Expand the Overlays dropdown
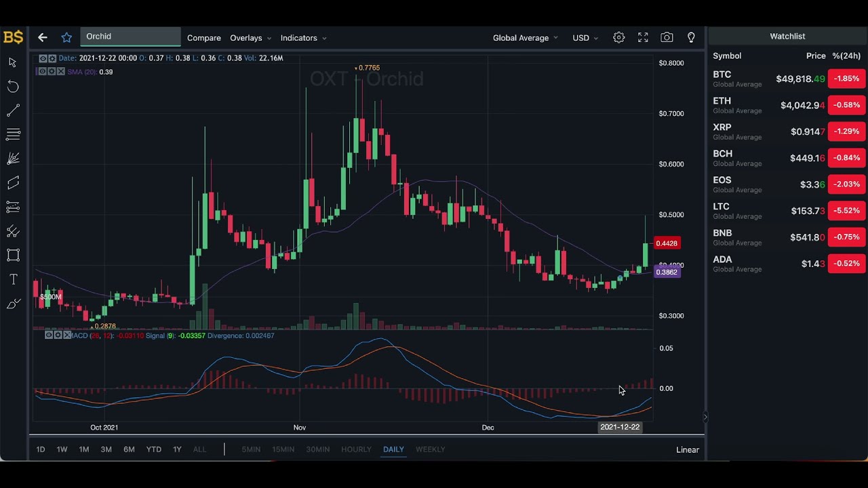 tap(250, 38)
